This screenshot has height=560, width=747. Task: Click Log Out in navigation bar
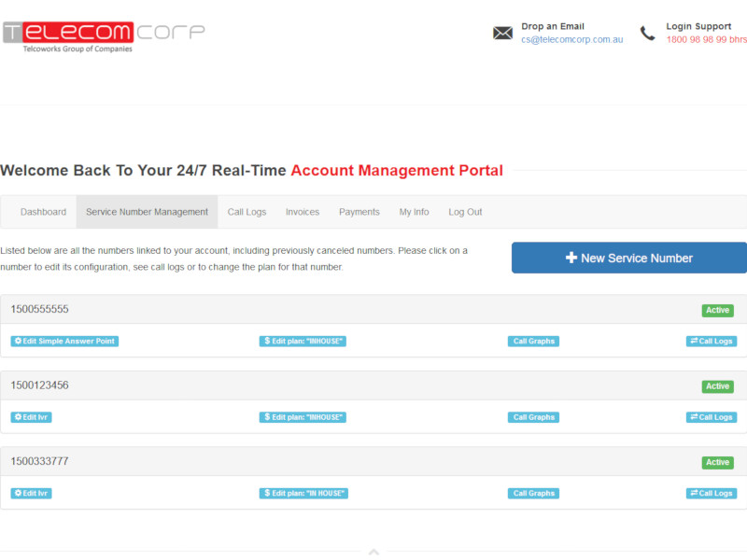(465, 212)
